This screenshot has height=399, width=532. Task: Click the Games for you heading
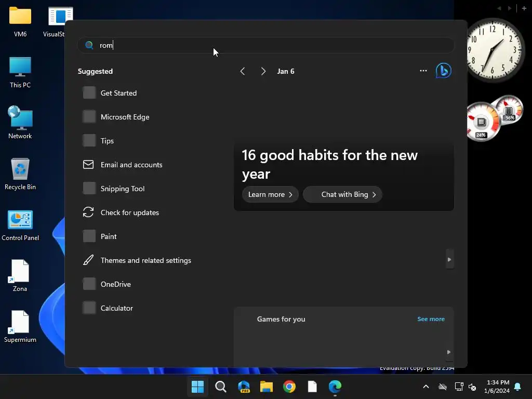(x=281, y=320)
